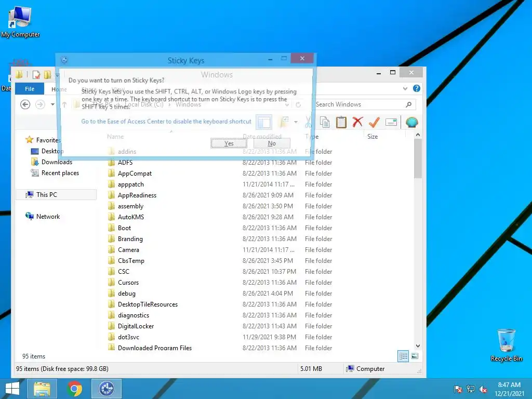Click the Sticky Keys dialog title icon
The height and width of the screenshot is (399, 532).
pos(64,60)
